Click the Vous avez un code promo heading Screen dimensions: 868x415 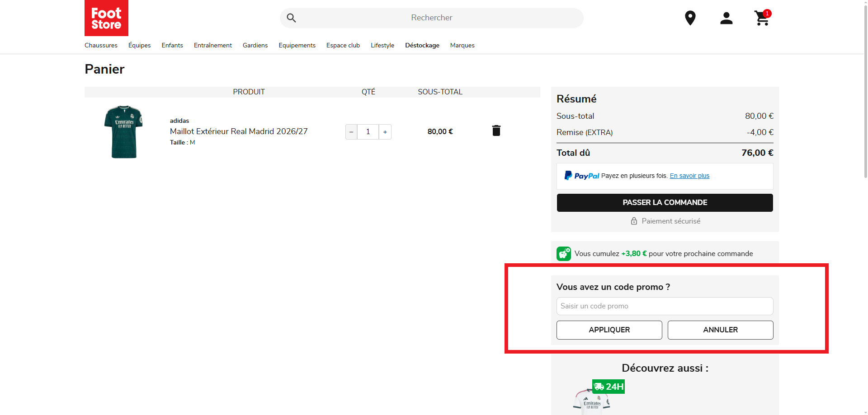tap(613, 287)
